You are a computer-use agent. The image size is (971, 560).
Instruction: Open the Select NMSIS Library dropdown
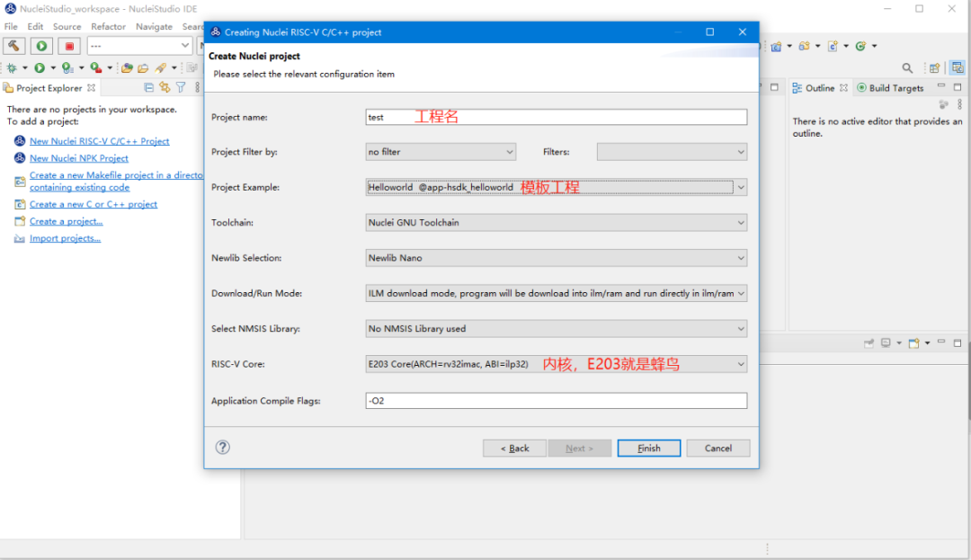557,329
